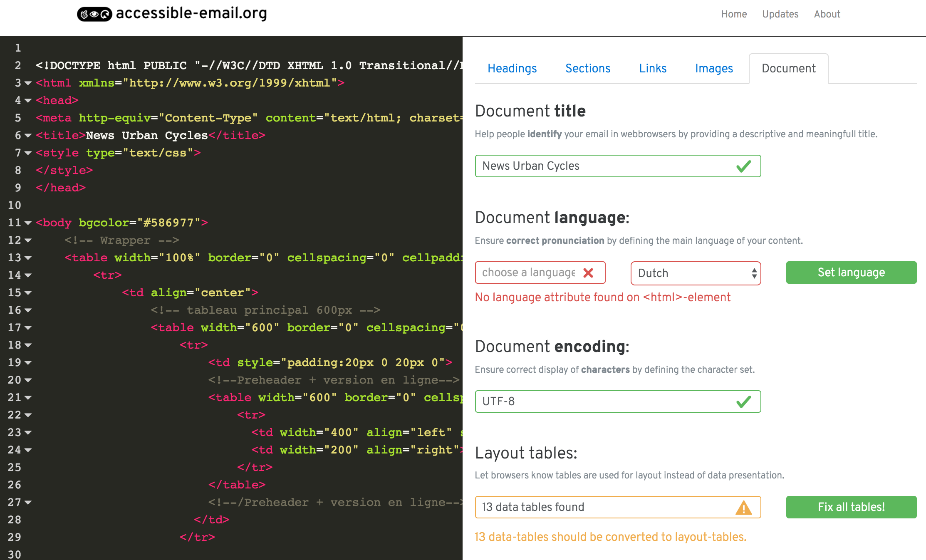Fold the title tag on line 6

[x=28, y=136]
